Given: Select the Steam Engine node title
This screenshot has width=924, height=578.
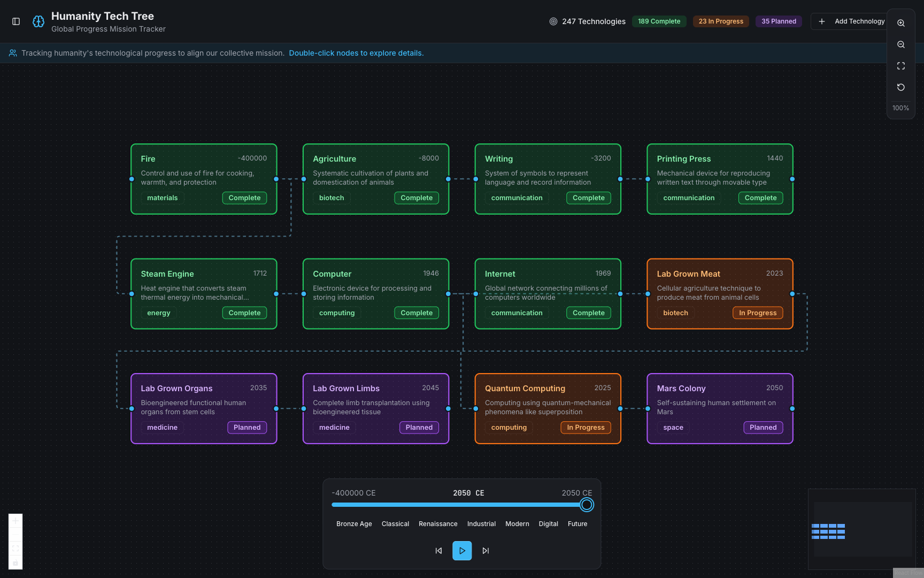Looking at the screenshot, I should [x=167, y=274].
